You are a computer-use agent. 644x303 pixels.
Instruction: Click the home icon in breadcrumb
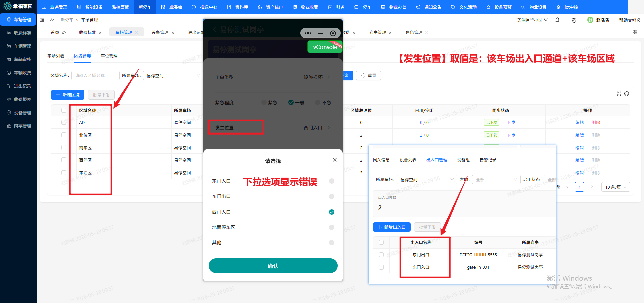pos(52,20)
